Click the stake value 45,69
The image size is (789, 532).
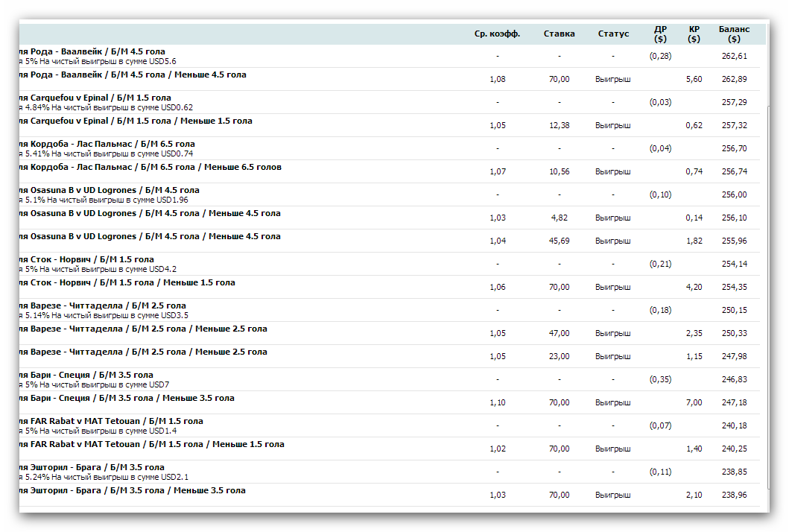click(x=559, y=241)
